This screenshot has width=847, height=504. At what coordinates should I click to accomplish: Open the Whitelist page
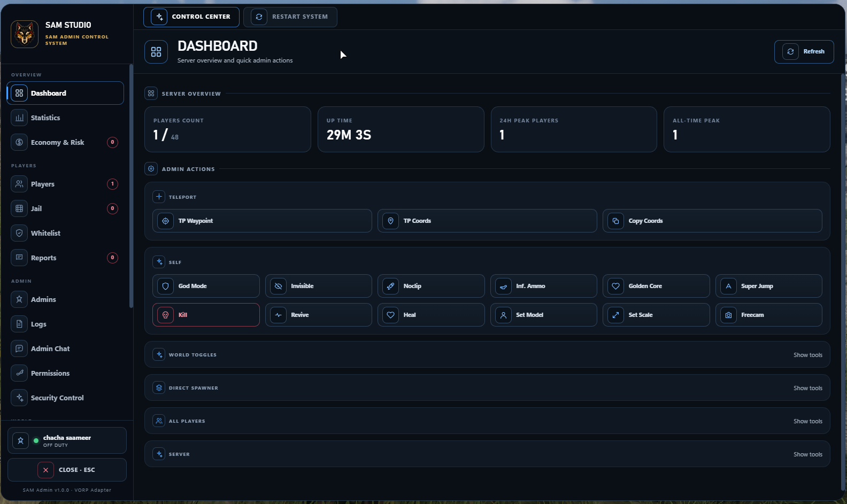click(65, 233)
